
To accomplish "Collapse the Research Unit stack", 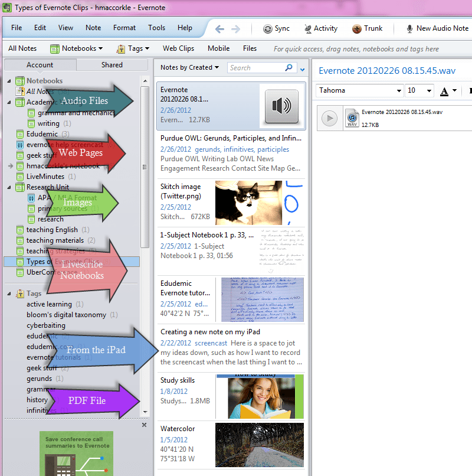I will (9, 187).
